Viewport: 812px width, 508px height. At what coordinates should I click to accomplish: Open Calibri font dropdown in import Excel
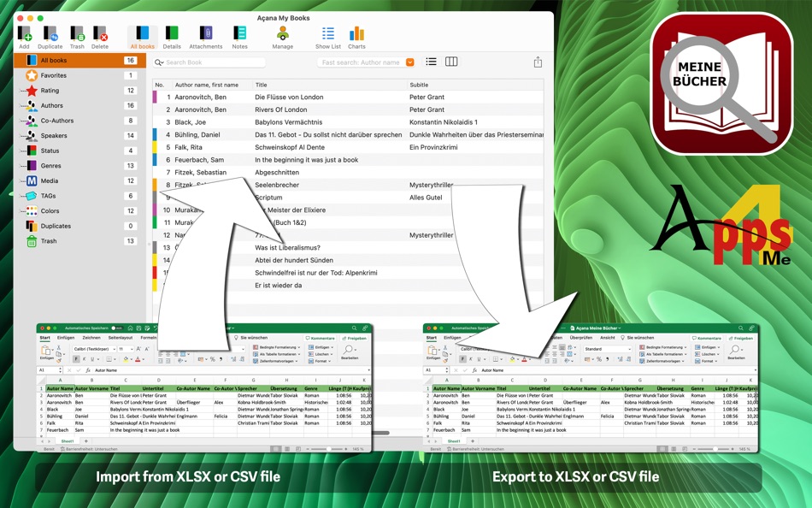[93, 349]
